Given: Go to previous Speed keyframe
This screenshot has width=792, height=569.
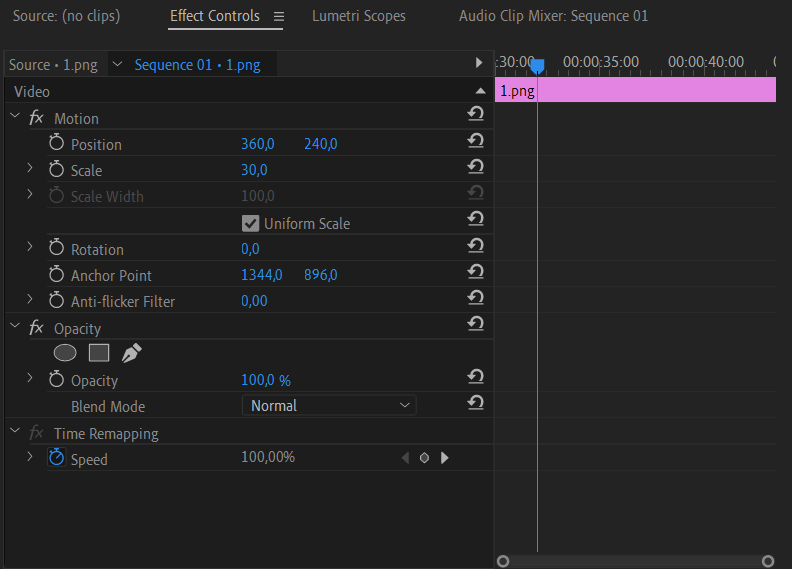Looking at the screenshot, I should coord(405,458).
